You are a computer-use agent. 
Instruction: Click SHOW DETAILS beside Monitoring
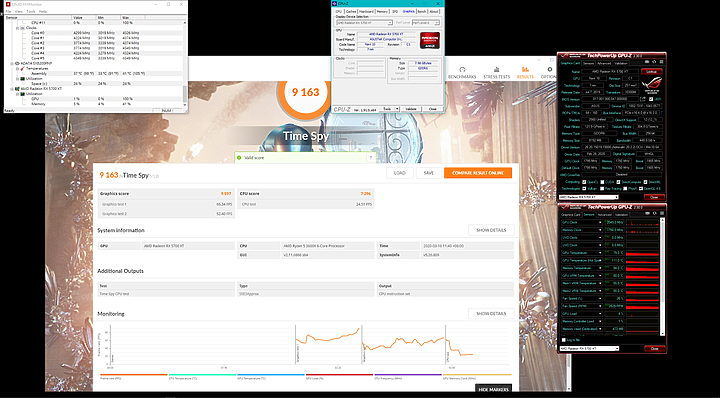point(491,314)
